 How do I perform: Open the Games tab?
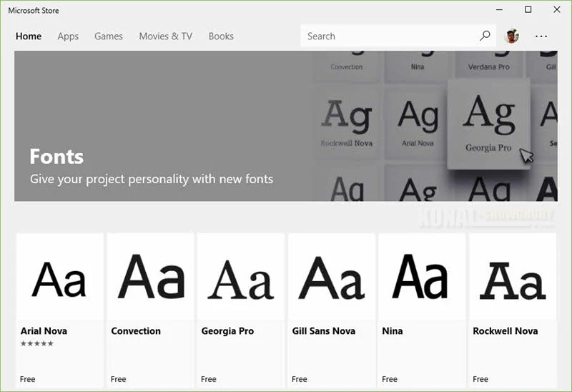tap(109, 36)
